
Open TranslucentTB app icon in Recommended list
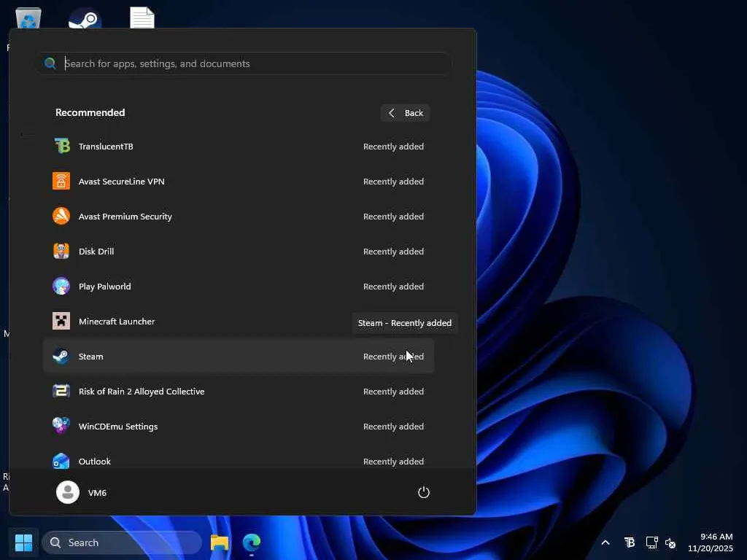[61, 146]
